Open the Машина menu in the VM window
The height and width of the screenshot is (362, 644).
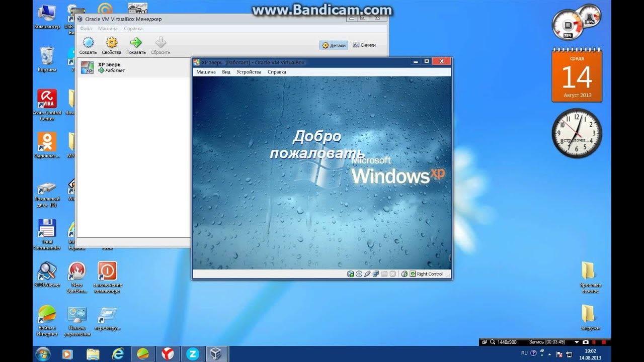206,72
